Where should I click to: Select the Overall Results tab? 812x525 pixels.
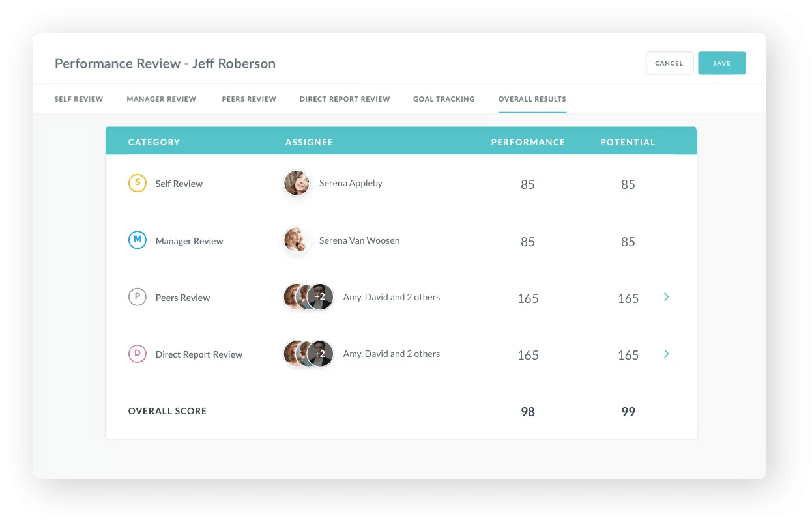point(532,99)
